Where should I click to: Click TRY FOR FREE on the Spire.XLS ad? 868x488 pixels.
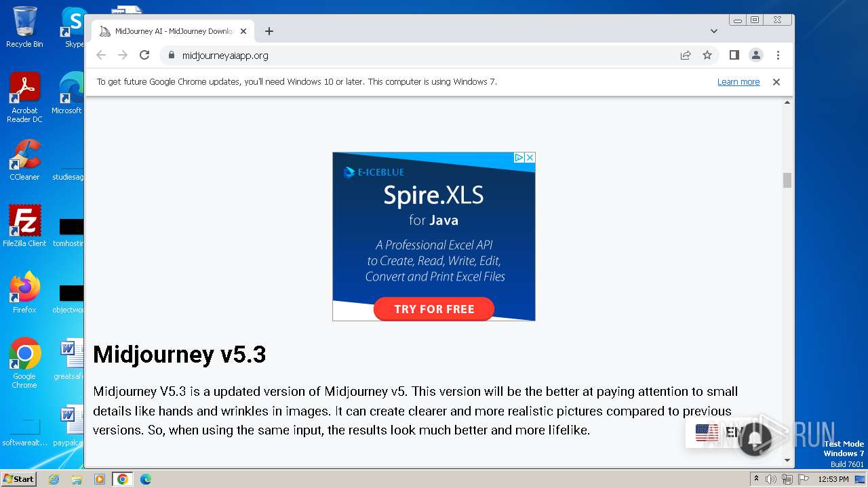coord(434,309)
